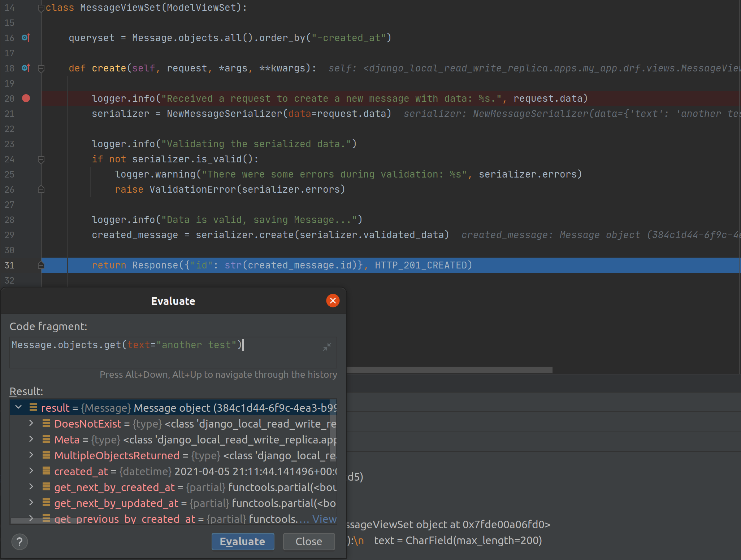Click the View link in the result
Screen dimensions: 741x560
[324, 519]
